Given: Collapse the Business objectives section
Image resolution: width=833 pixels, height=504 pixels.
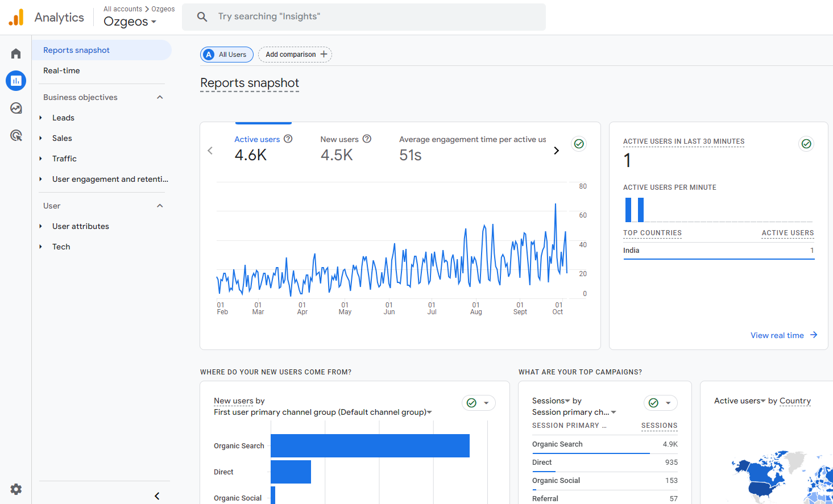Looking at the screenshot, I should pyautogui.click(x=160, y=97).
